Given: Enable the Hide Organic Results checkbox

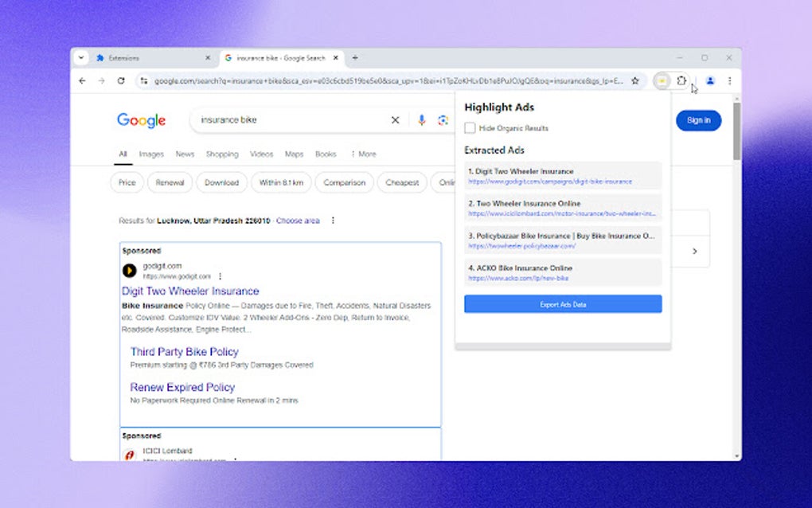Looking at the screenshot, I should click(x=470, y=127).
